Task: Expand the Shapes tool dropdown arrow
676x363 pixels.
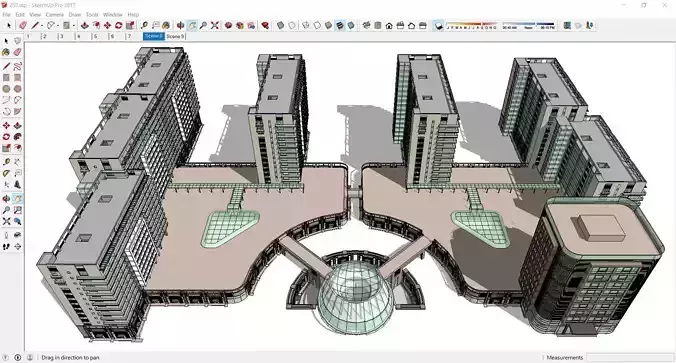Action: tap(73, 26)
